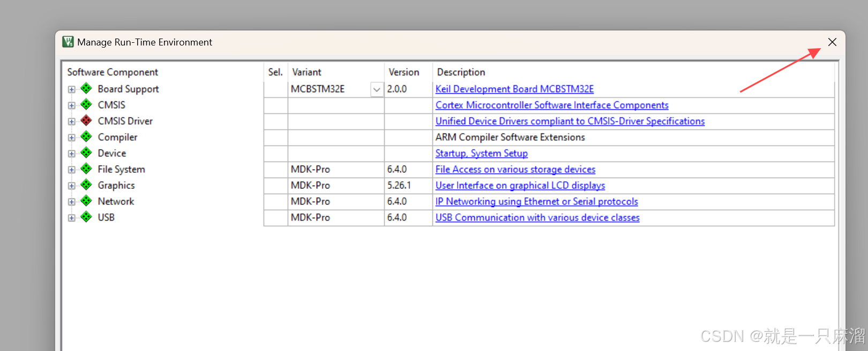Click the Network 6.4.0 version cell
The width and height of the screenshot is (868, 351).
tap(408, 202)
